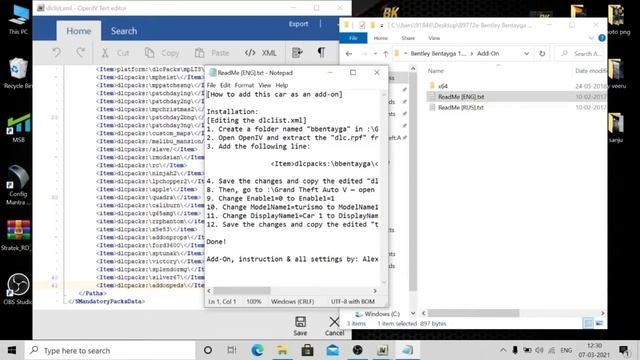Click language indicator ENG in tray
Viewport: 640px width, 360px height.
pyautogui.click(x=566, y=350)
